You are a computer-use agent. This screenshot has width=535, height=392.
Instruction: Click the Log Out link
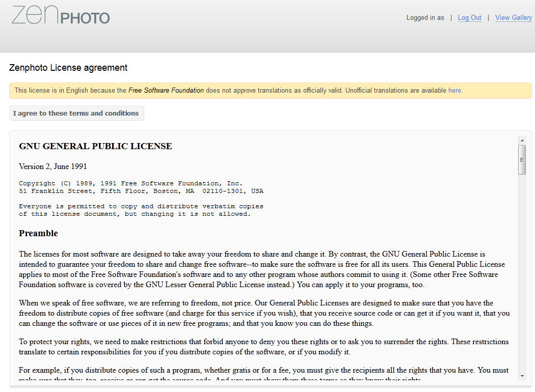coord(469,18)
